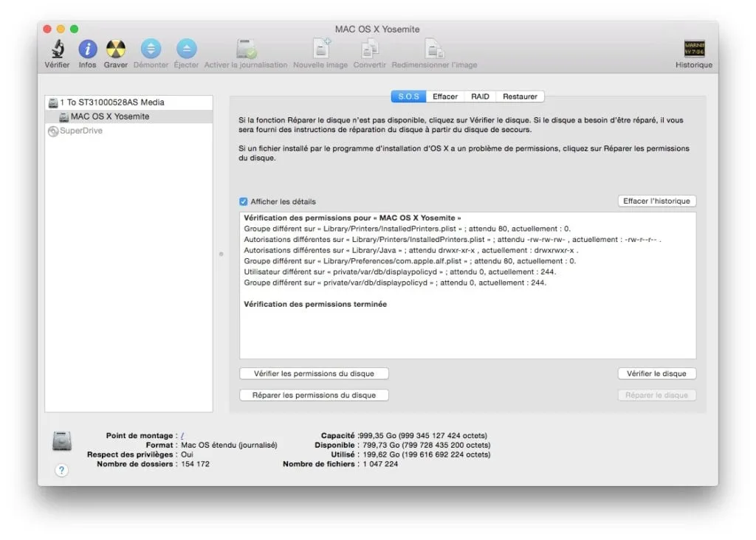
Task: Click the Convertir toolbar icon
Action: (369, 49)
